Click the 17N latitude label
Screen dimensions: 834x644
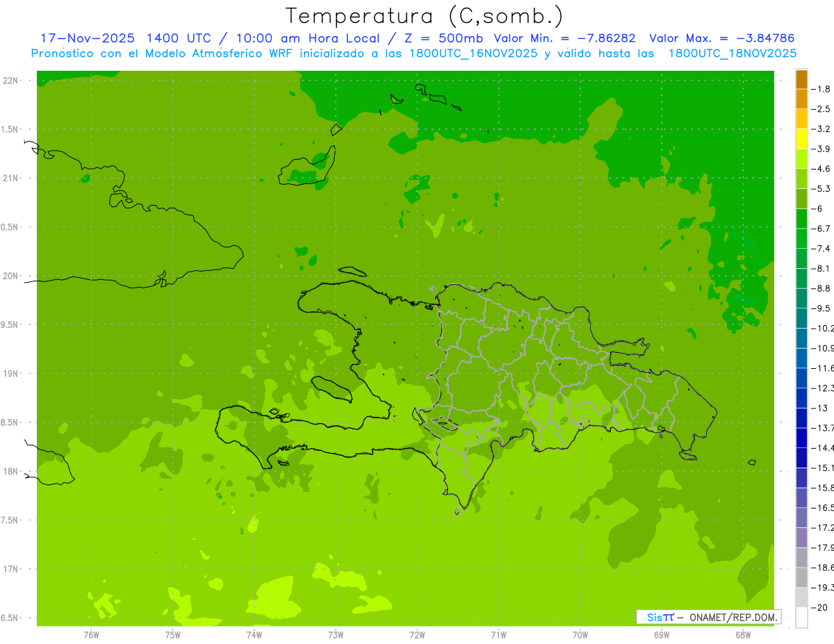pos(12,569)
